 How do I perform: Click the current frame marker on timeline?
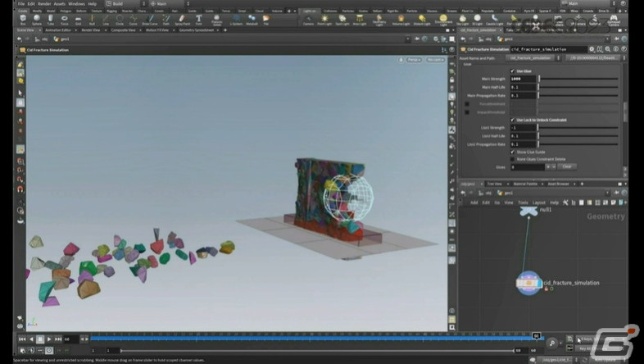tap(536, 336)
